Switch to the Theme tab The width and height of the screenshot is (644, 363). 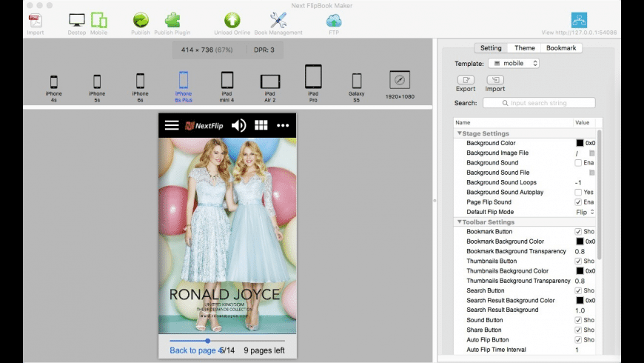point(525,48)
